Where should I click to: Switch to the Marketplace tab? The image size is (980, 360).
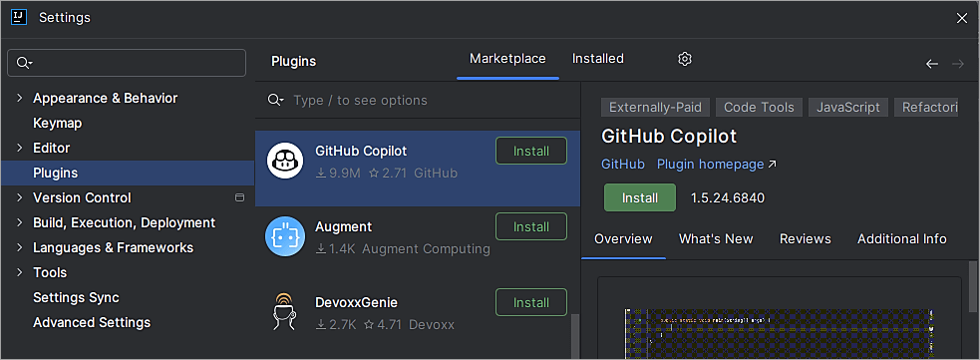coord(507,59)
